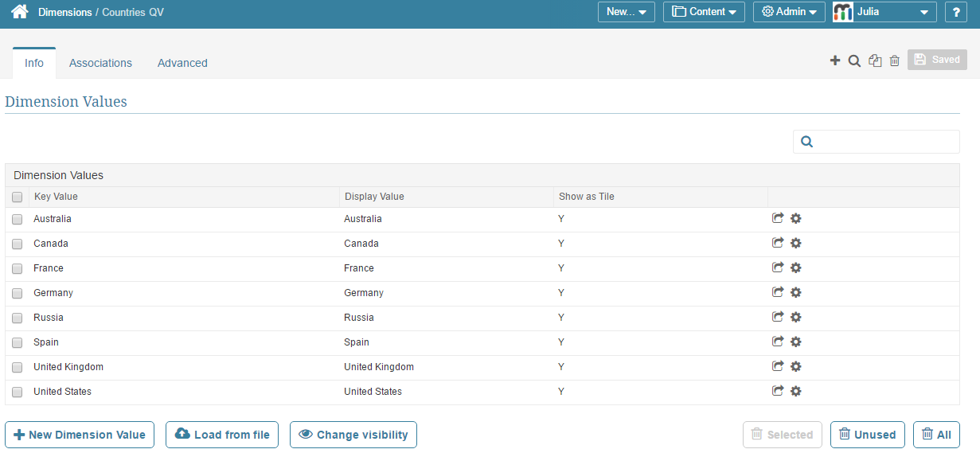This screenshot has height=453, width=980.
Task: Click the home icon in header
Action: point(19,12)
